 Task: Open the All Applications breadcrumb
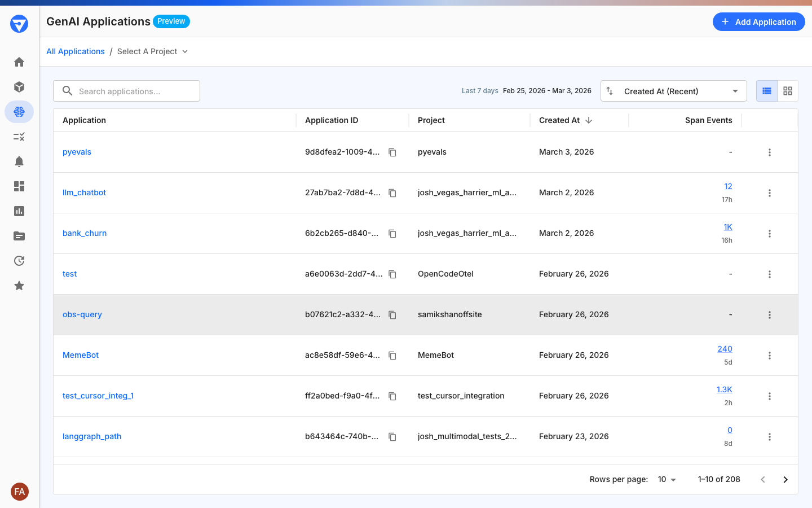click(76, 51)
